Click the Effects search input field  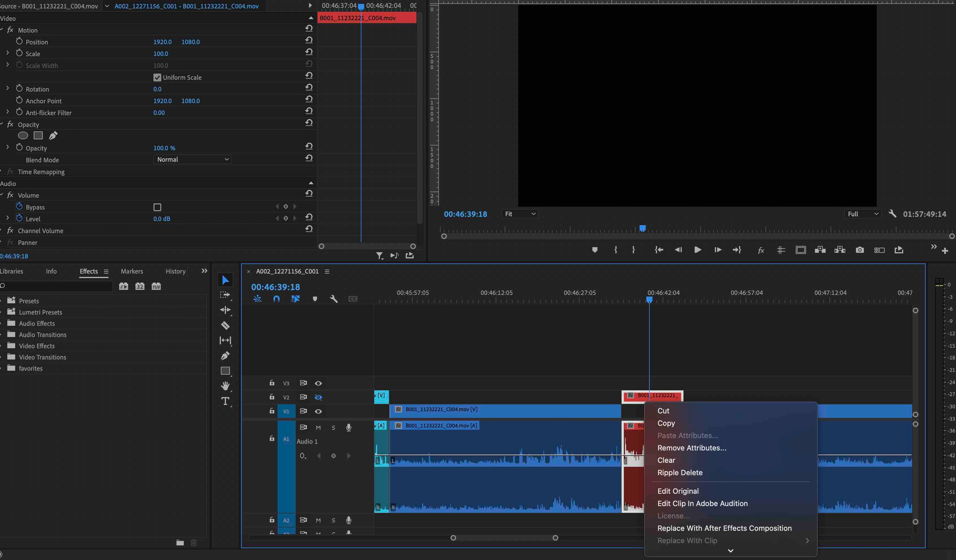(x=57, y=286)
